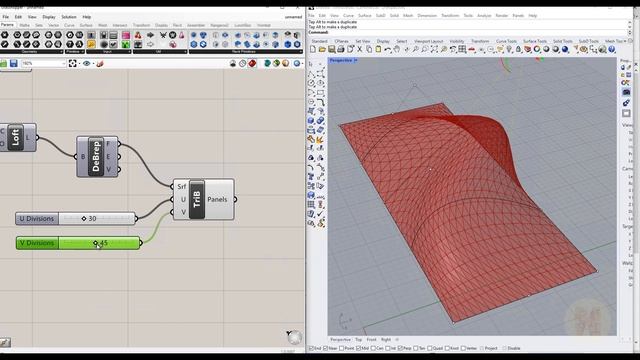Click the Rhino Command input line
The width and height of the screenshot is (640, 360).
pos(467,32)
